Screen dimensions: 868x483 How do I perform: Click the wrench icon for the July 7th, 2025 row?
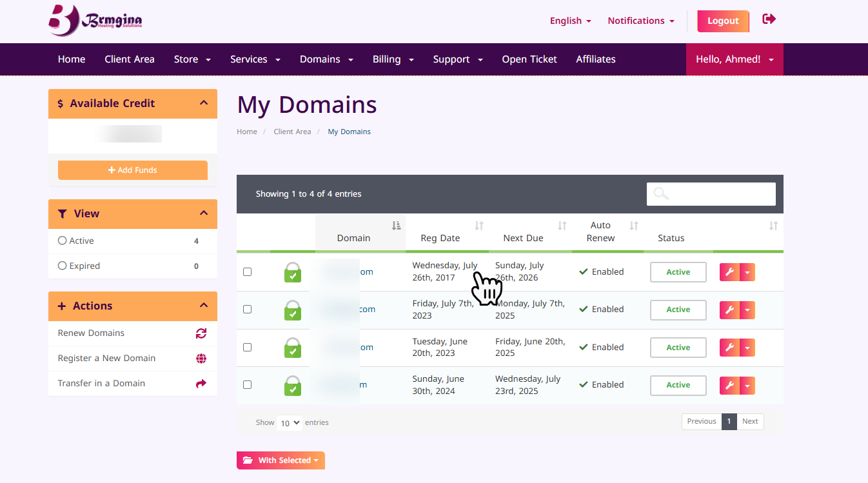[x=729, y=310]
